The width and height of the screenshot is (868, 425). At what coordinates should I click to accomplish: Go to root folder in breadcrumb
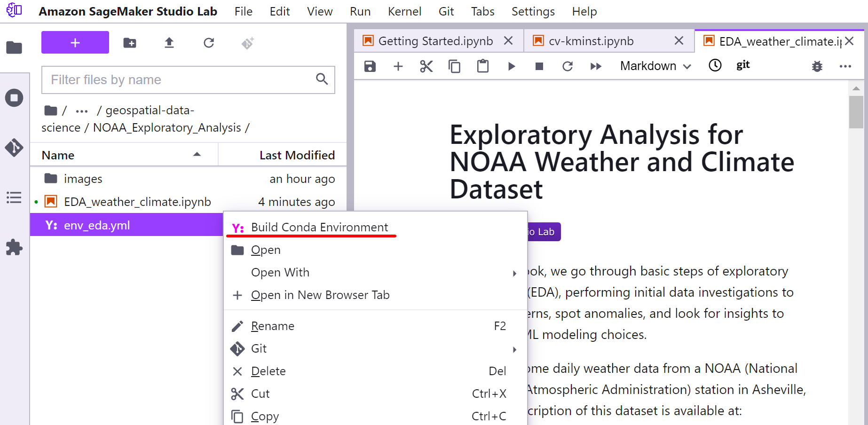click(51, 110)
